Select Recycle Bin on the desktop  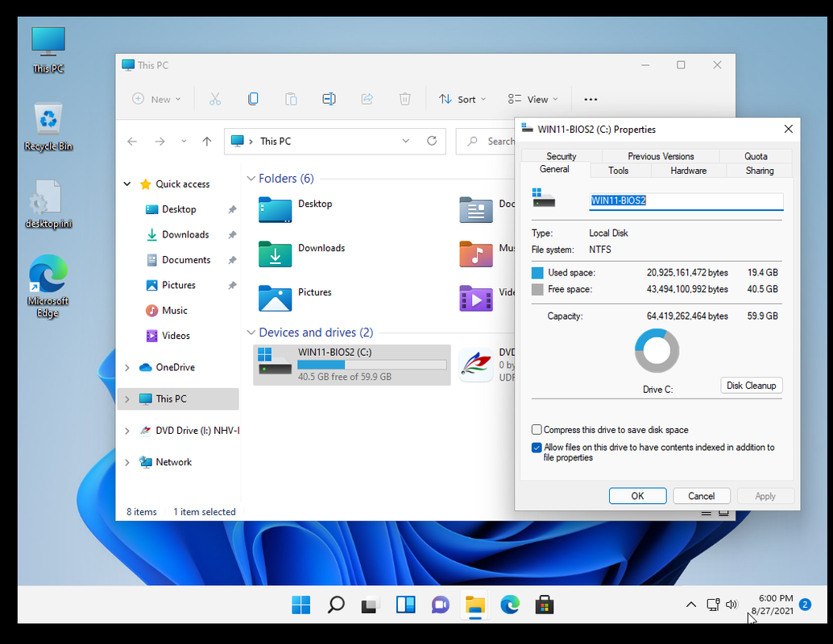[48, 127]
